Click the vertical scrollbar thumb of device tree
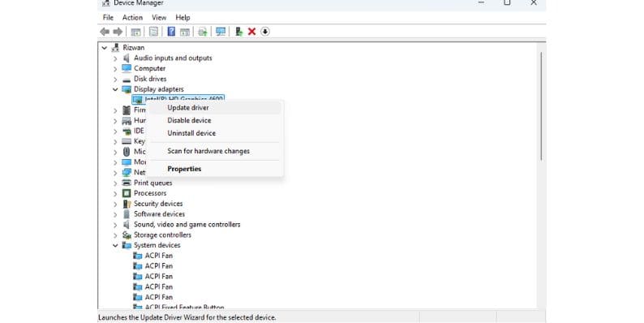Viewport: 644px width, 323px height. click(x=541, y=106)
